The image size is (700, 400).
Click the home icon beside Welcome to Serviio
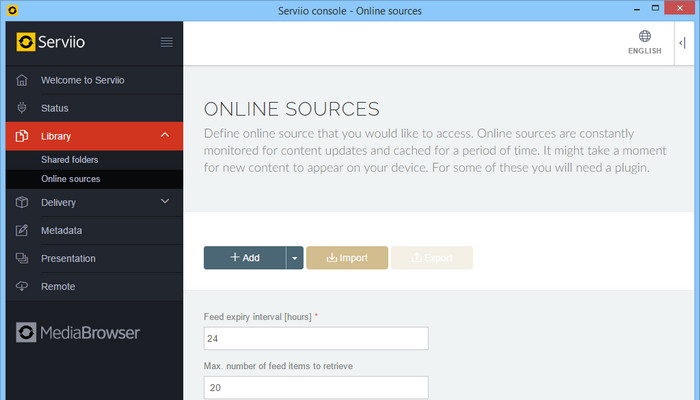pyautogui.click(x=22, y=80)
